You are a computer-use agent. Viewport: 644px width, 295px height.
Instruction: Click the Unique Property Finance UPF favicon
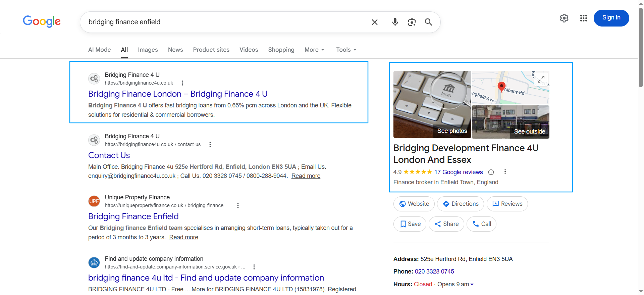click(x=94, y=201)
